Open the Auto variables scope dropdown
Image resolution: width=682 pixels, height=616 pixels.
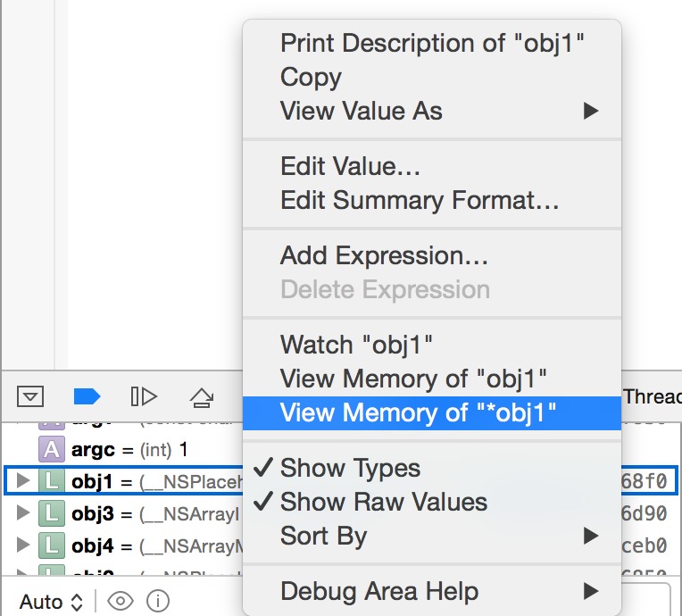click(x=52, y=601)
